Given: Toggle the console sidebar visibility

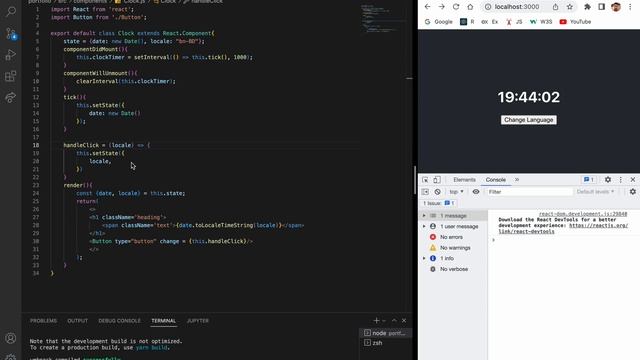Looking at the screenshot, I should click(425, 192).
